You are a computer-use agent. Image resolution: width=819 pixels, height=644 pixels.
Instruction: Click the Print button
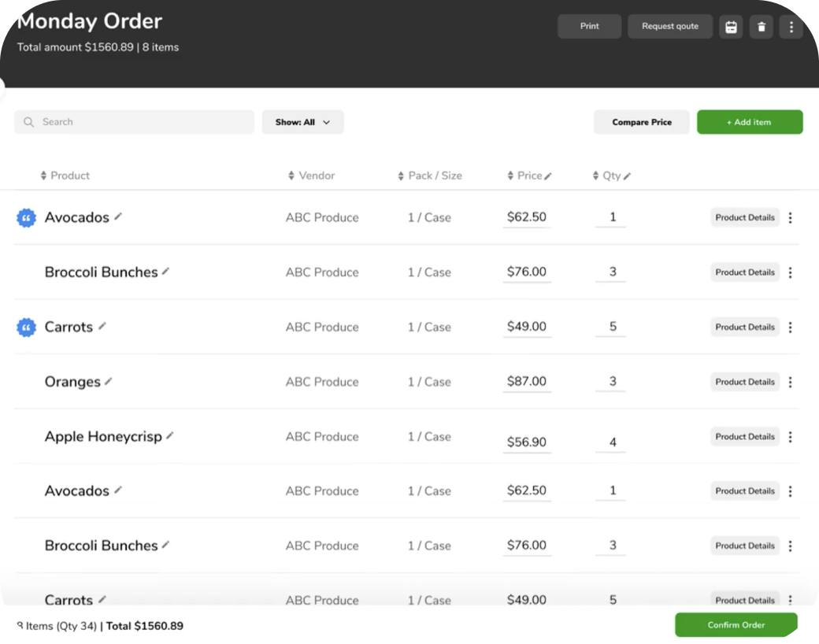click(x=589, y=27)
